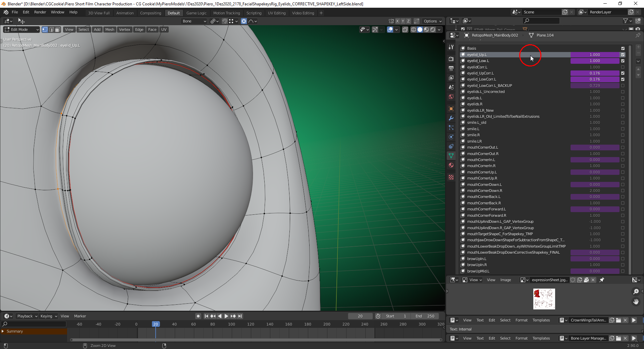Switch to the Scripting workspace tab
The height and width of the screenshot is (349, 644).
tap(254, 13)
